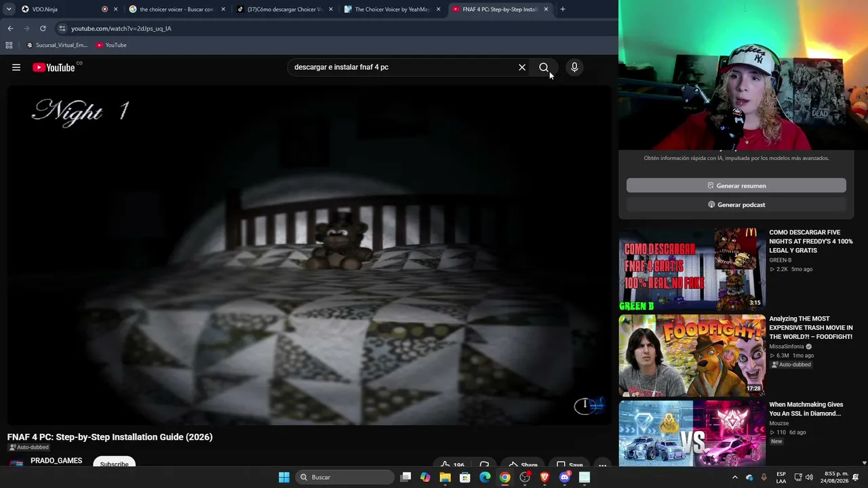Click the video title 'FNAF 4 PC: Step-by-Step Installation Guide'
Image resolution: width=868 pixels, height=488 pixels.
(110, 437)
